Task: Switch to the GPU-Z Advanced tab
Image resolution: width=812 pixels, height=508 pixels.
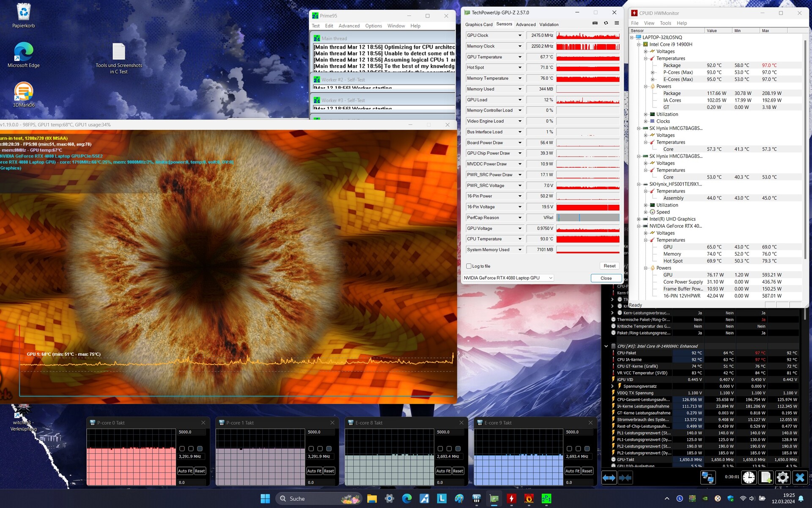Action: pos(526,25)
